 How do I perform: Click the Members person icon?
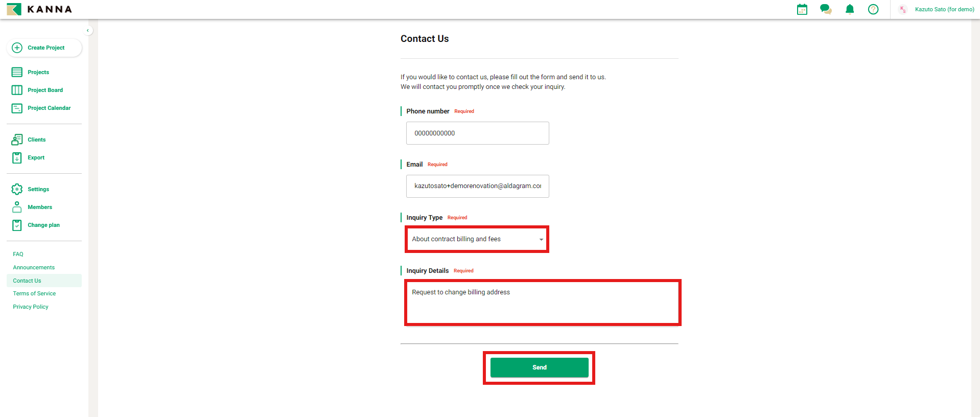point(17,207)
